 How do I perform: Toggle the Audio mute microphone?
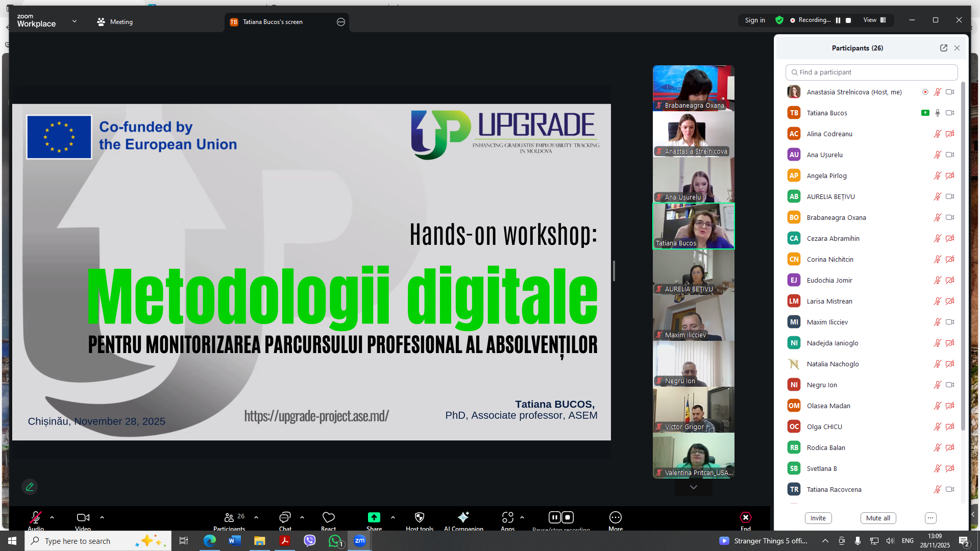pyautogui.click(x=35, y=517)
